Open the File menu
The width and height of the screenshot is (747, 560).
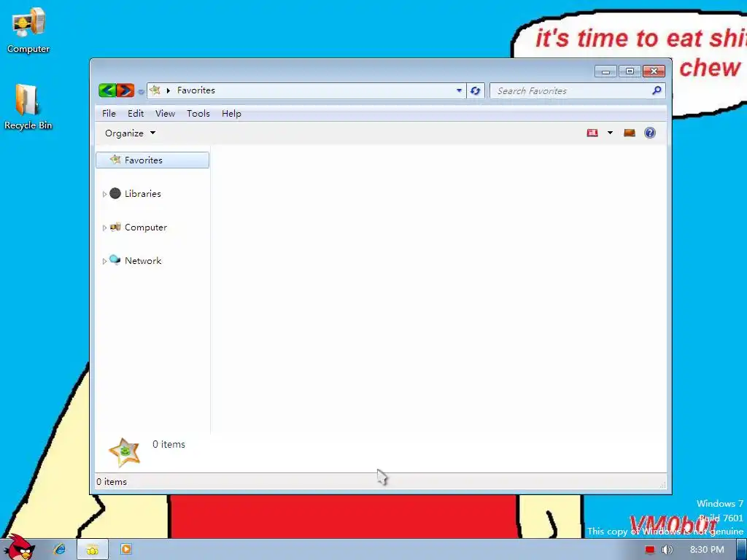tap(109, 113)
